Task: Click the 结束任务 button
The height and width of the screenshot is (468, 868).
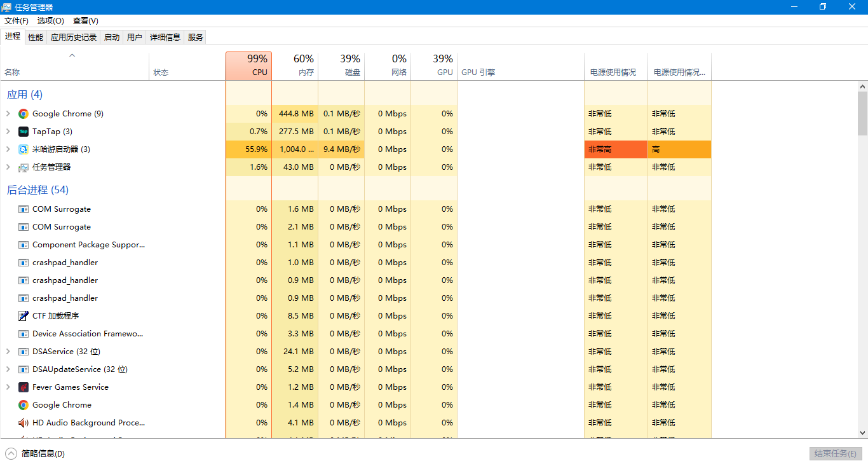Action: [x=836, y=453]
